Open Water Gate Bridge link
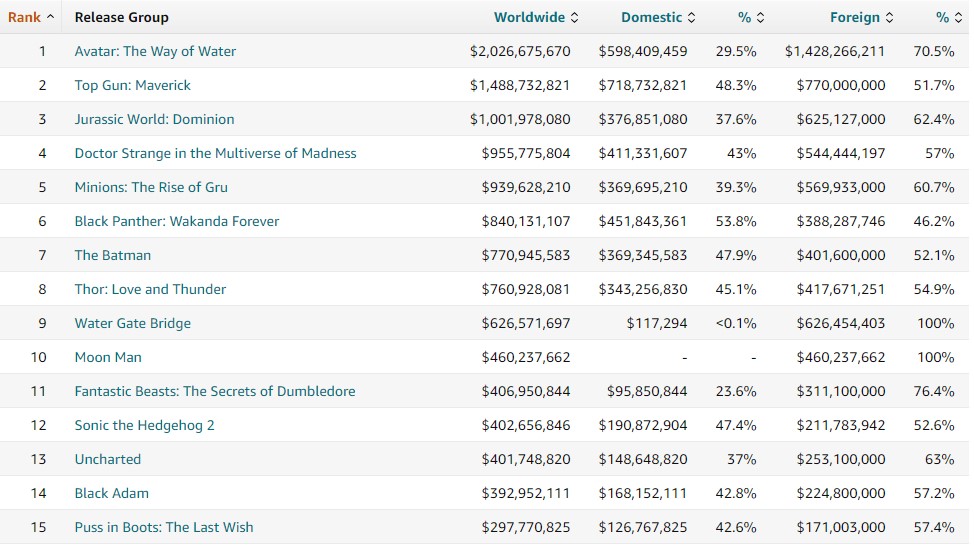The image size is (974, 547). pos(132,323)
